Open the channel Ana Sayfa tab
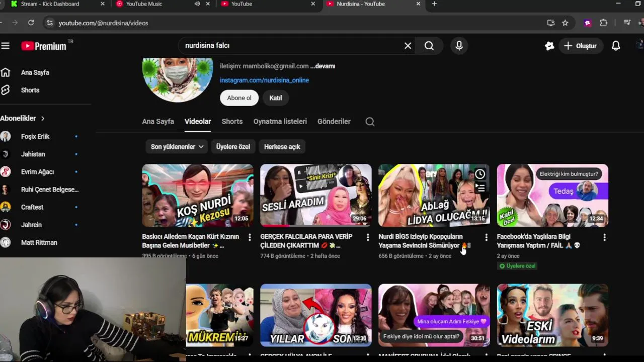This screenshot has height=362, width=644. pos(158,122)
